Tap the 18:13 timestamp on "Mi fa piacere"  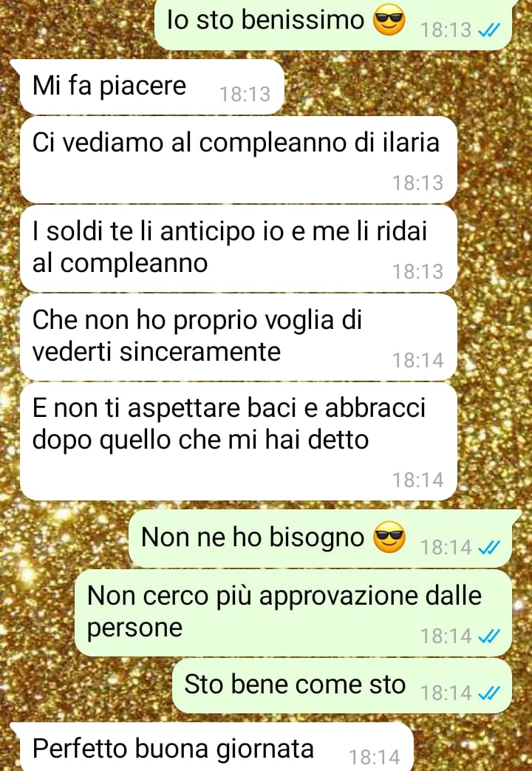(245, 95)
